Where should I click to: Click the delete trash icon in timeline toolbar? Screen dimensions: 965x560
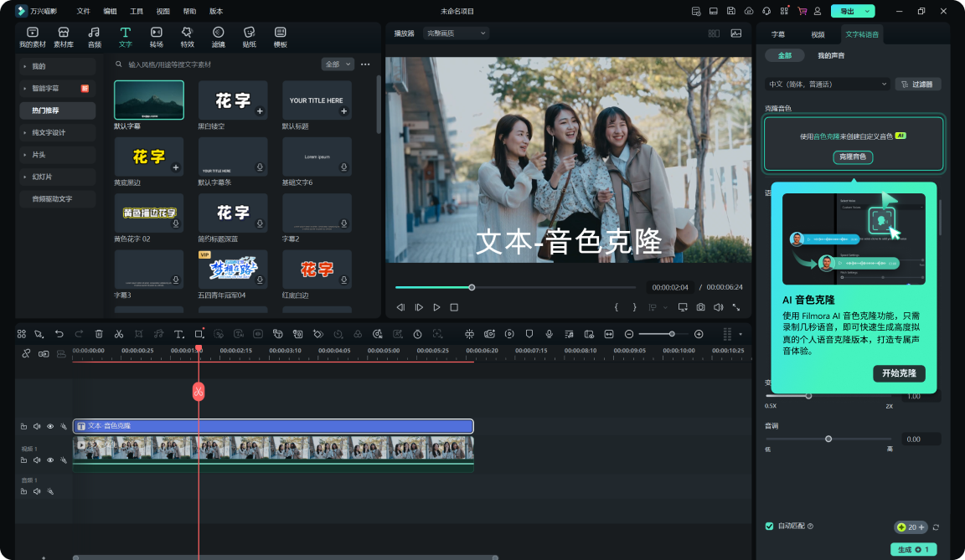tap(99, 334)
